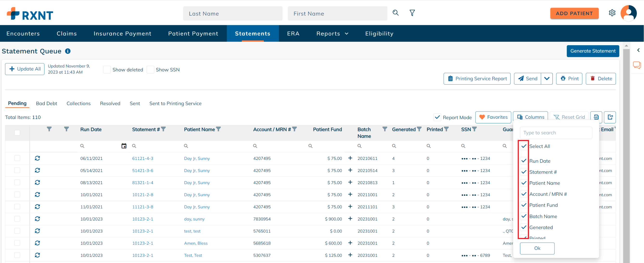
Task: Expand the Reports menu
Action: tap(332, 33)
